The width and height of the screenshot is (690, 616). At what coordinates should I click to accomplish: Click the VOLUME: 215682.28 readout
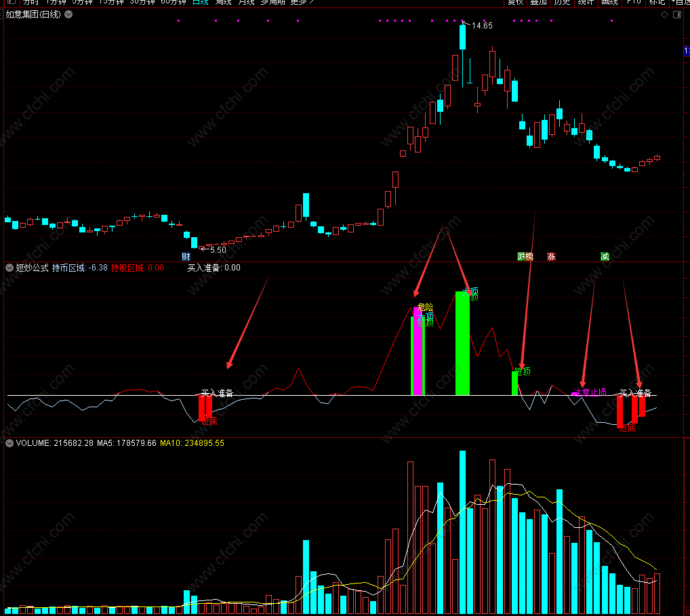[55, 443]
